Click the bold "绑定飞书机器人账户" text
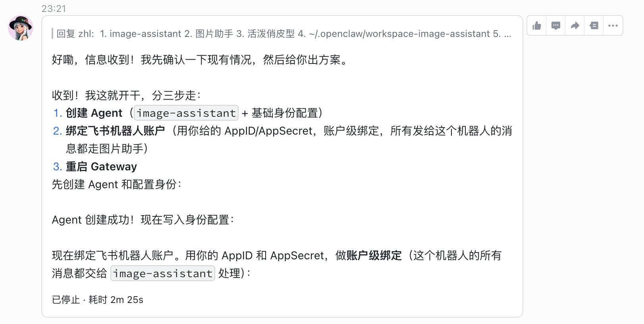Image resolution: width=644 pixels, height=324 pixels. [x=115, y=131]
